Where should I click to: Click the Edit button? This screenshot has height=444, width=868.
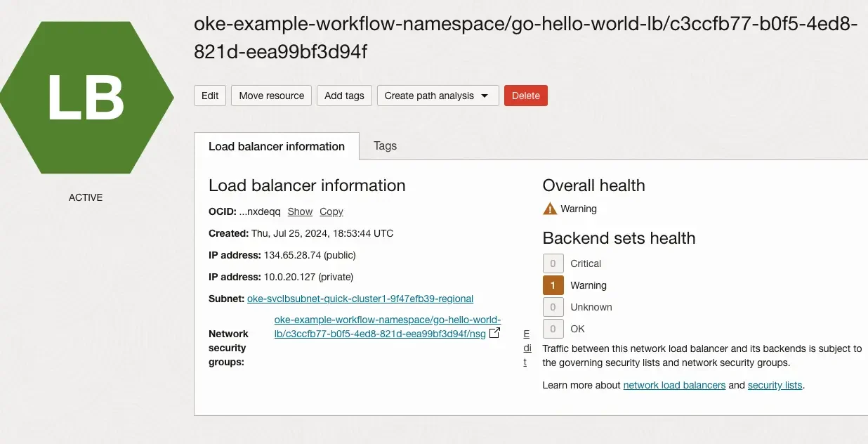[x=210, y=96]
